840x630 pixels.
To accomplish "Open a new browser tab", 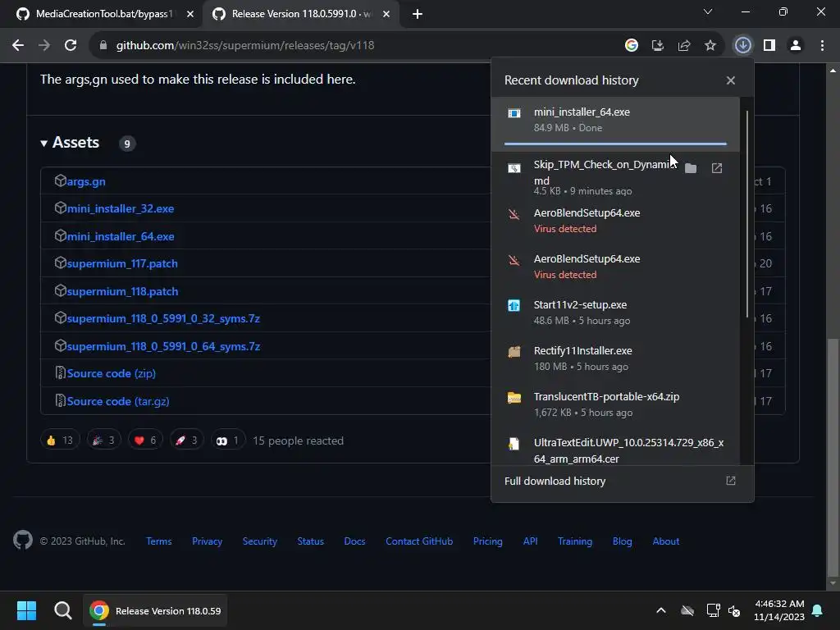I will [418, 14].
